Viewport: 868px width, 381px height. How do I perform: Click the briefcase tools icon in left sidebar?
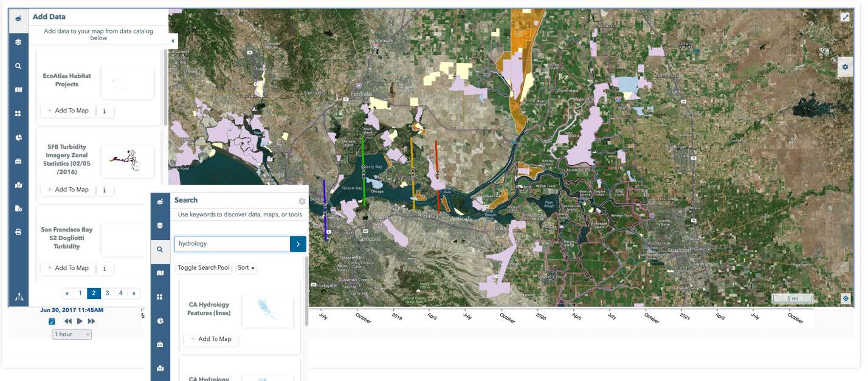point(18,160)
